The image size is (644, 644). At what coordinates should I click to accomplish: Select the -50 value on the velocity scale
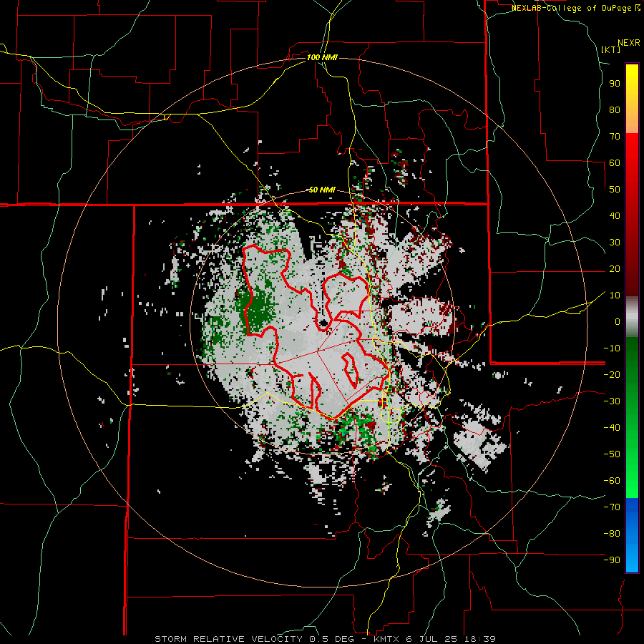(612, 454)
